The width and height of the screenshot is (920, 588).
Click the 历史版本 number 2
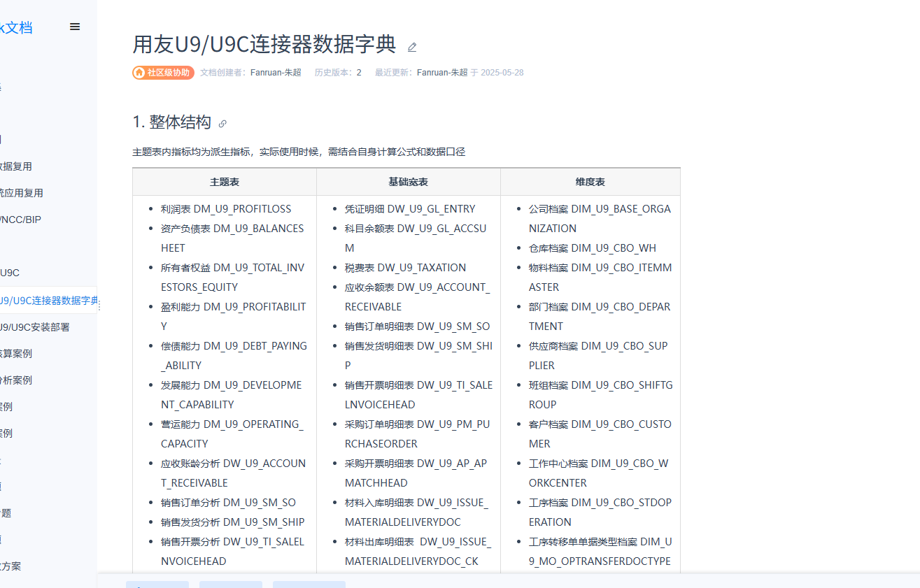coord(359,73)
